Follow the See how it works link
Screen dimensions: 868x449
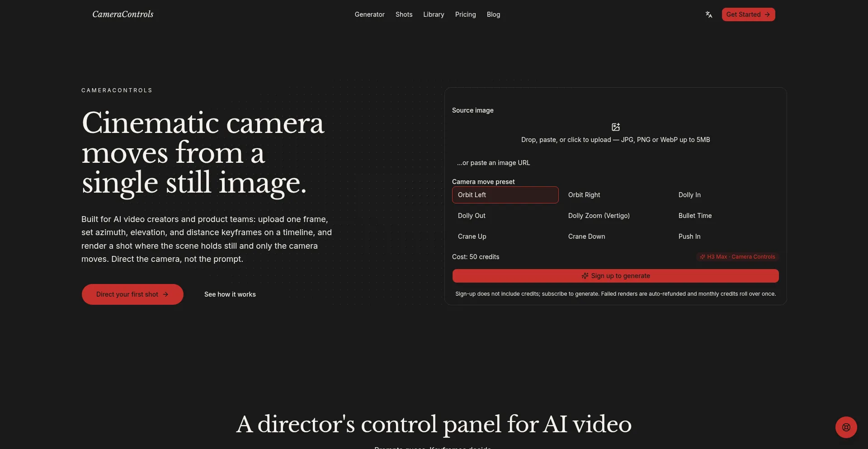[230, 294]
